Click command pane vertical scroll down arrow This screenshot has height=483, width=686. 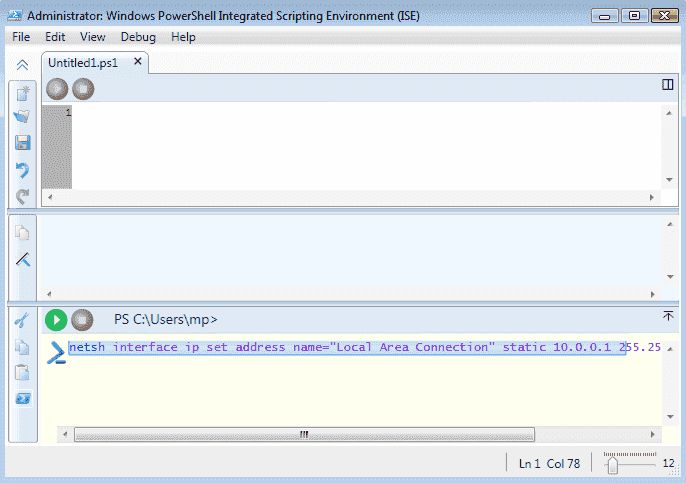point(670,417)
